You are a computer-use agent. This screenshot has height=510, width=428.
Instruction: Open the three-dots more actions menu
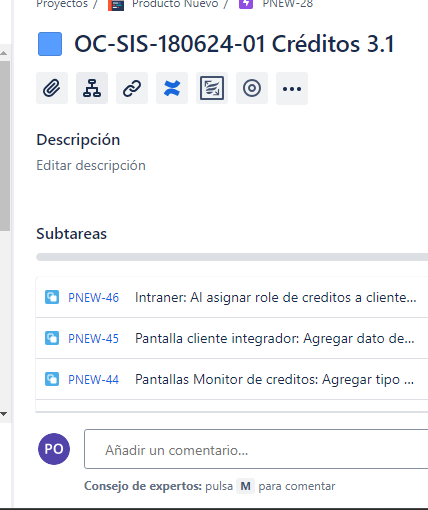(x=292, y=88)
